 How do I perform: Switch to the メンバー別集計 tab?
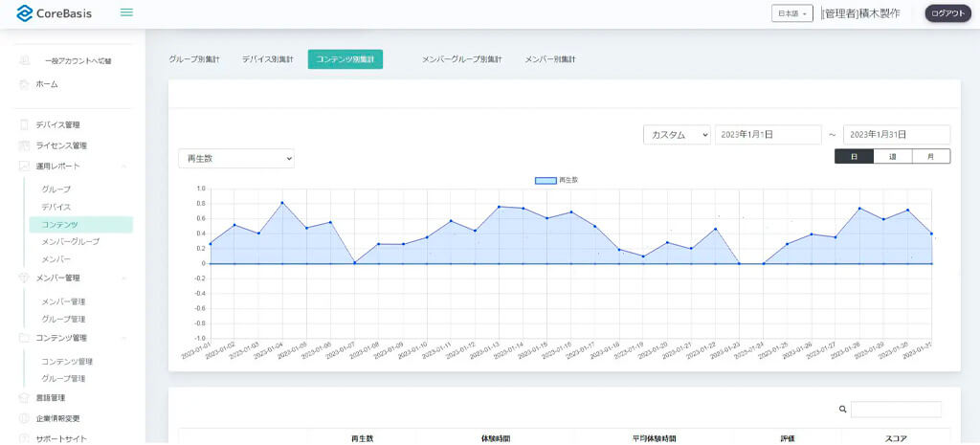tap(550, 59)
